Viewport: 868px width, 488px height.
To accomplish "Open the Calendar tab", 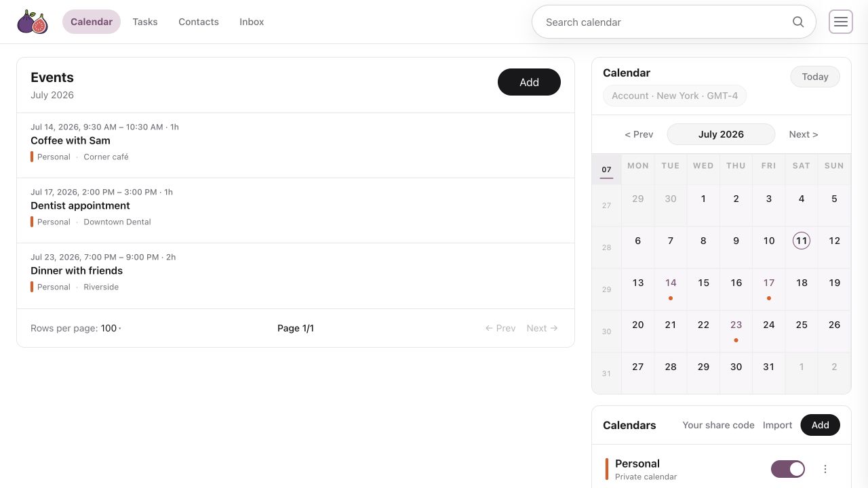I will [92, 22].
